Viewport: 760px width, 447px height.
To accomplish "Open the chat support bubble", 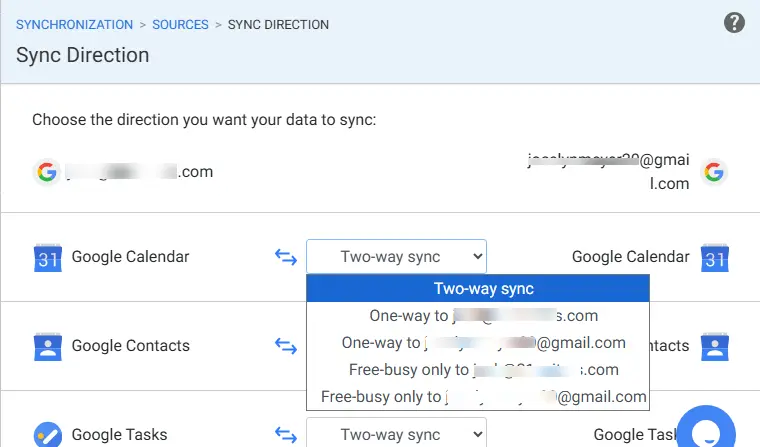I will [x=706, y=428].
